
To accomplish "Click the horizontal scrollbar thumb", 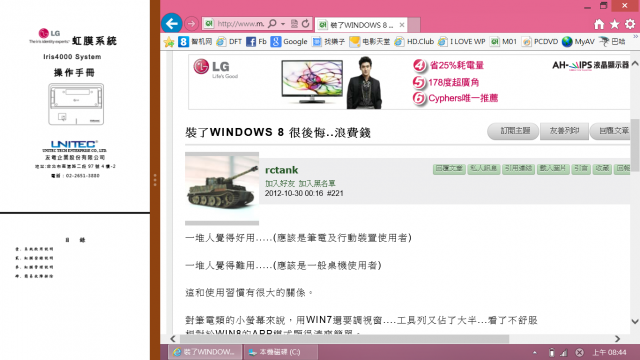I will [344, 339].
